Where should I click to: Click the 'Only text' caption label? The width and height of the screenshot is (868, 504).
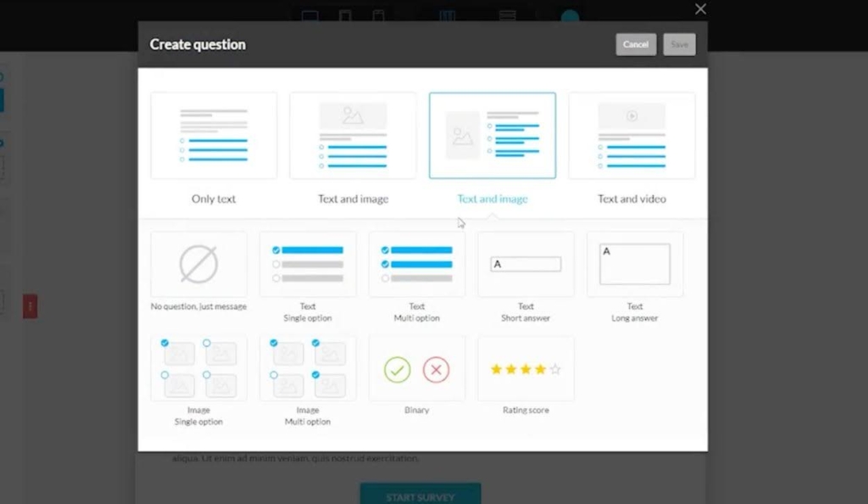(214, 199)
